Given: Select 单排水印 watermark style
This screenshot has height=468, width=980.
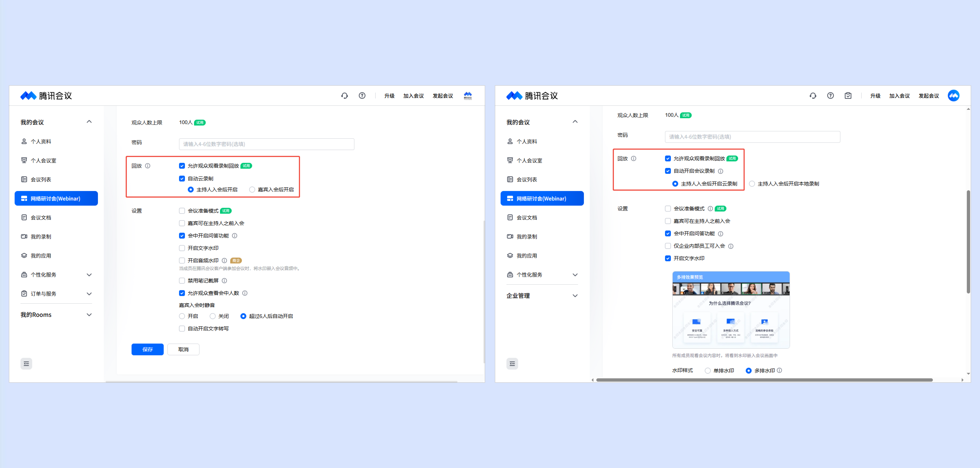Looking at the screenshot, I should point(707,371).
